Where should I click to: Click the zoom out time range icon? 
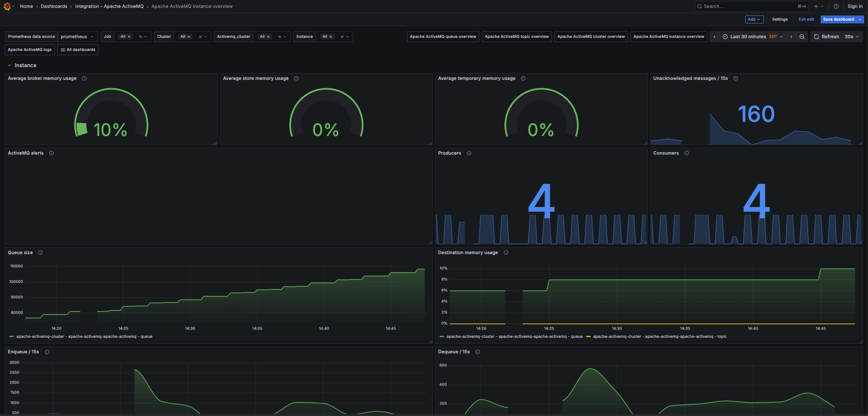click(802, 37)
